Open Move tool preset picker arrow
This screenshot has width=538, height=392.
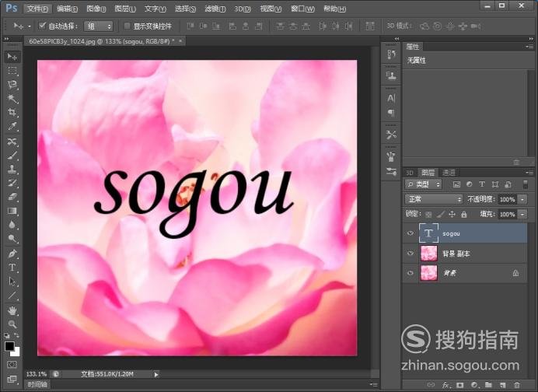pos(30,26)
